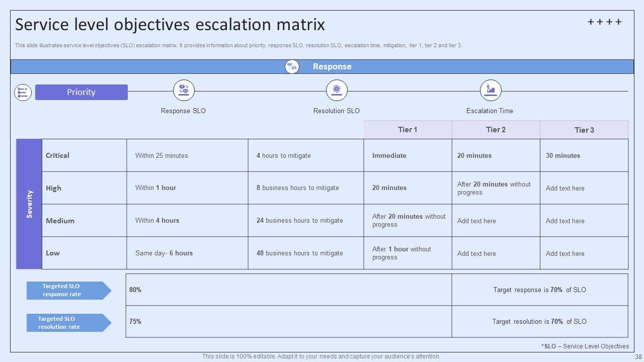The height and width of the screenshot is (362, 644).
Task: Select the Tier 1 column header
Action: 408,130
